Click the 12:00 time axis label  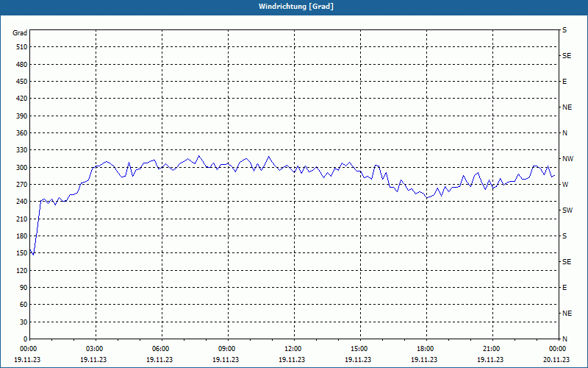click(x=293, y=349)
